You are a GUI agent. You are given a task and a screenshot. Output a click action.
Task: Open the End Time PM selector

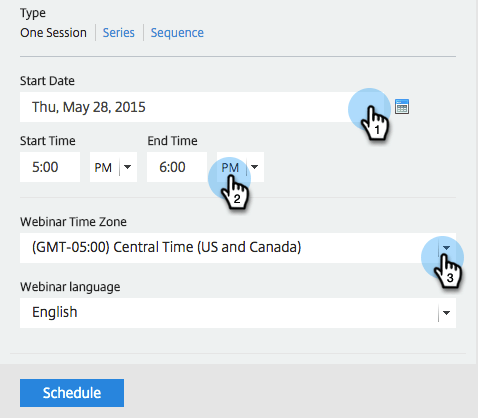(x=240, y=167)
